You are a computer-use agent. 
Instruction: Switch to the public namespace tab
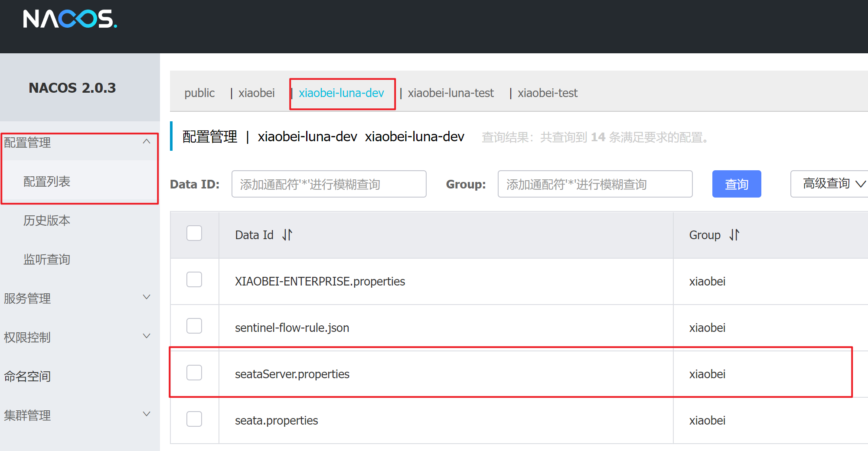click(x=199, y=93)
